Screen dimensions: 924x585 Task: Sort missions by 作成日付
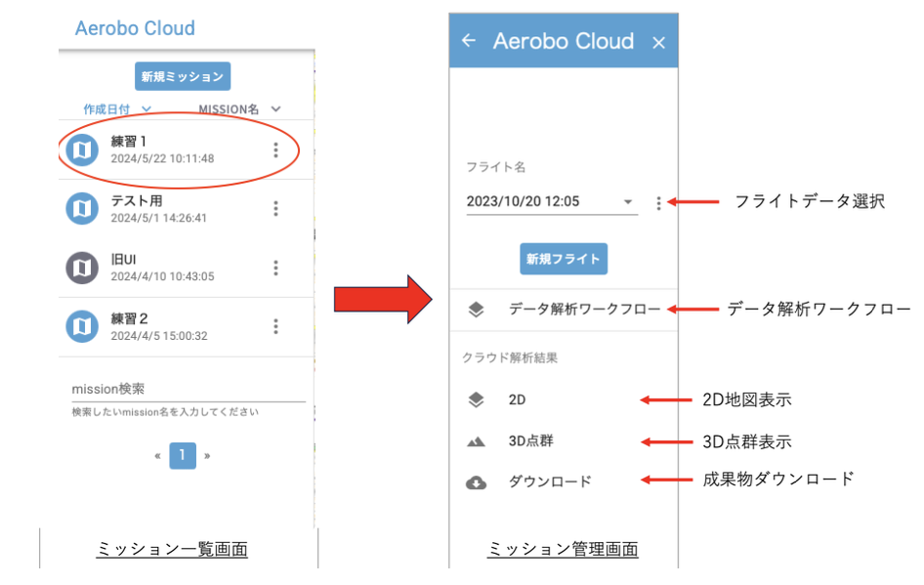[117, 109]
